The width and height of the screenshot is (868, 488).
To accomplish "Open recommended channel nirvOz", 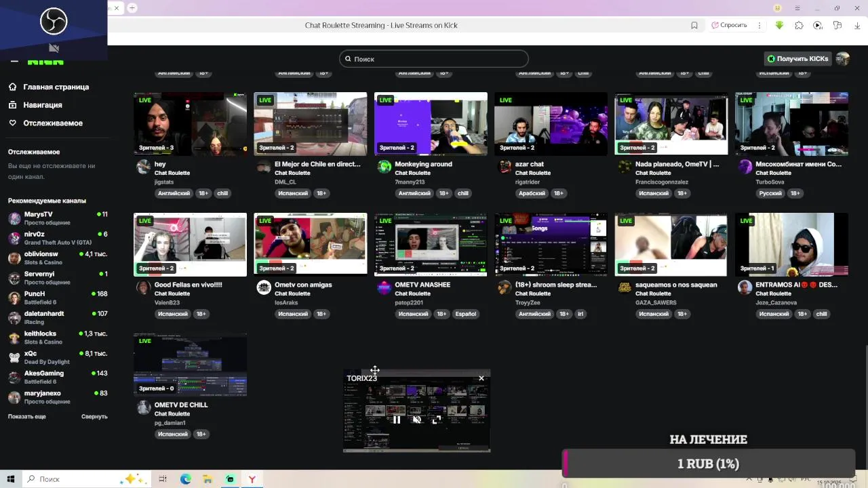I will tap(58, 238).
